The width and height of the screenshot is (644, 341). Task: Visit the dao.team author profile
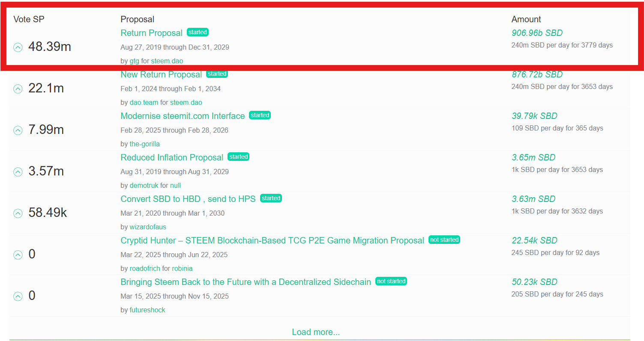144,102
